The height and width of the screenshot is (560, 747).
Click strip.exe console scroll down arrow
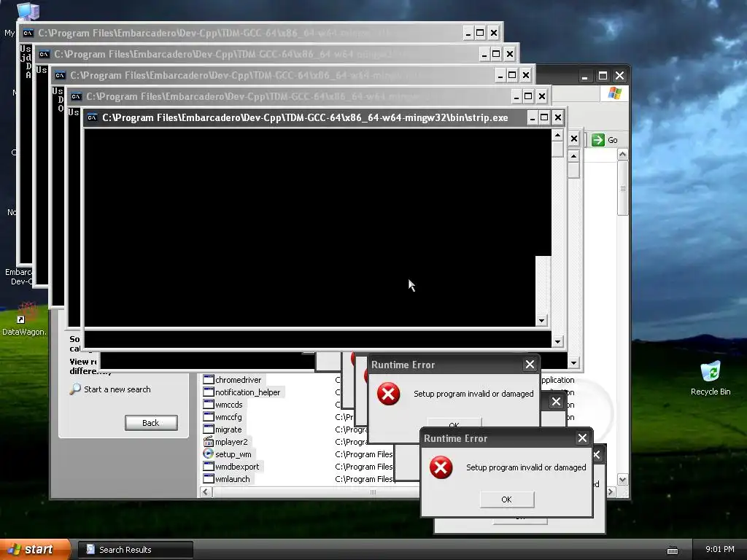pyautogui.click(x=557, y=341)
